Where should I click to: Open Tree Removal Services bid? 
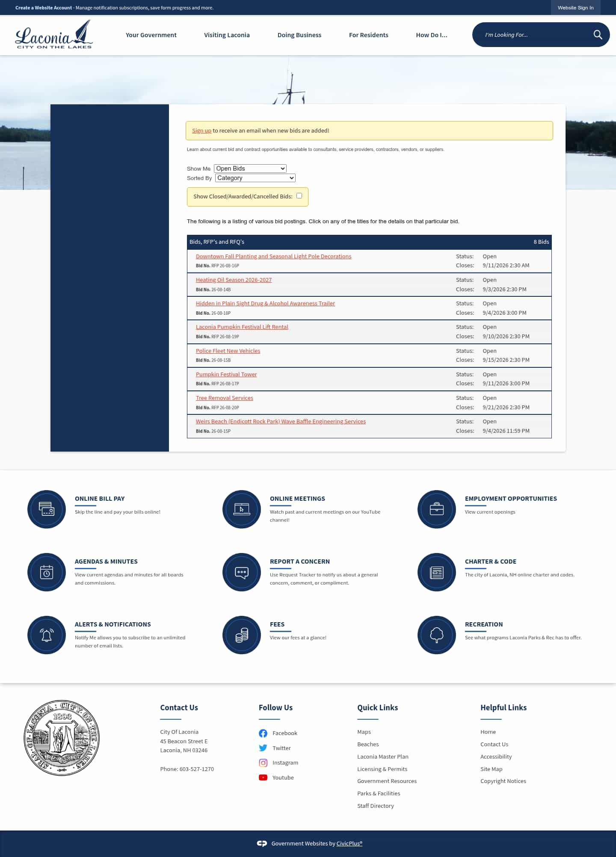click(225, 398)
